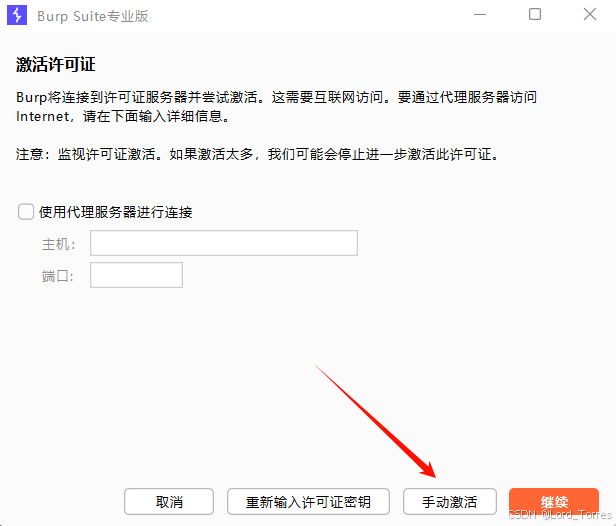Click the 端口: label

(58, 276)
